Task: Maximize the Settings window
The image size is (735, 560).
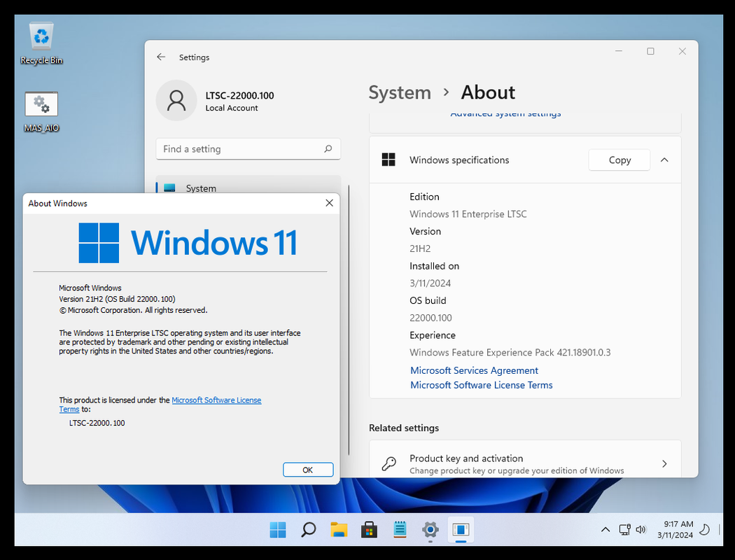Action: point(650,51)
